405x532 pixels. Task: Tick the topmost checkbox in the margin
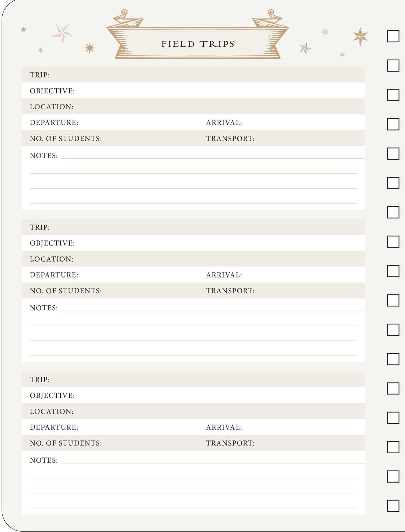click(393, 36)
